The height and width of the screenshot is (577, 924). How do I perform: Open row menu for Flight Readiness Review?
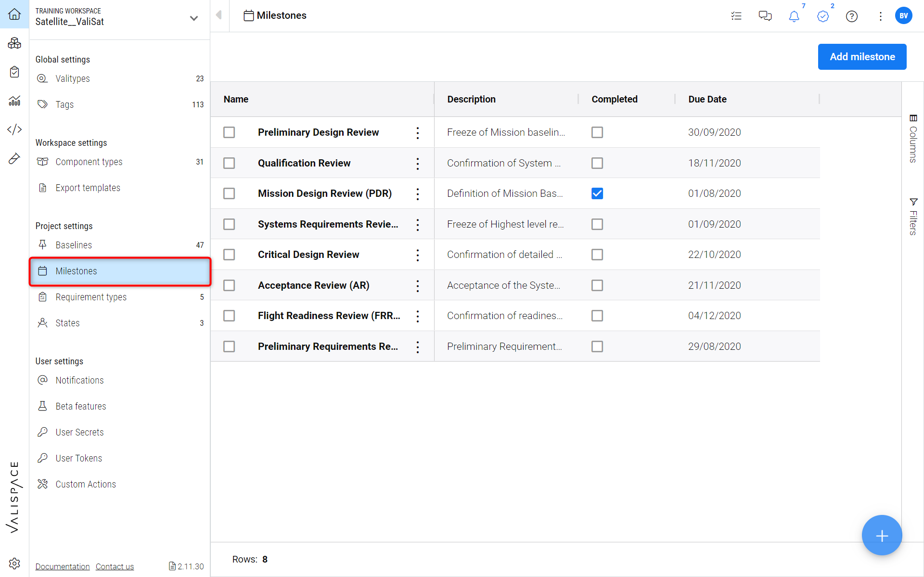tap(418, 316)
